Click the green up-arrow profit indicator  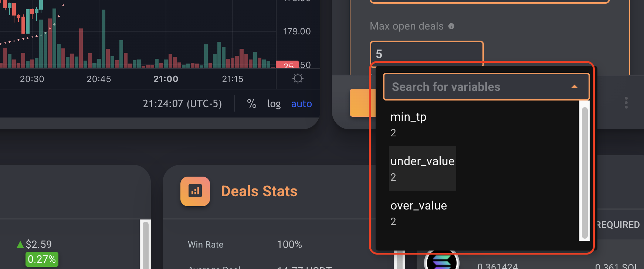point(20,244)
